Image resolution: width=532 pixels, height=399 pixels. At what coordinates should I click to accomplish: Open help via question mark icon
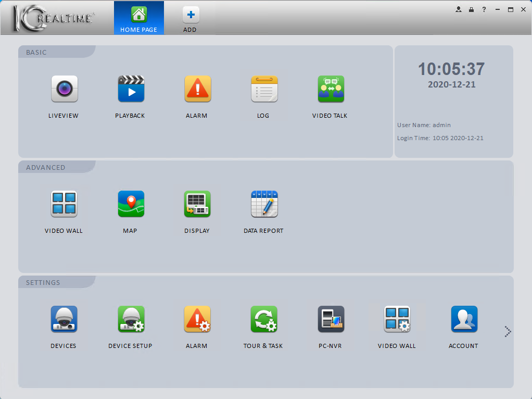click(484, 9)
